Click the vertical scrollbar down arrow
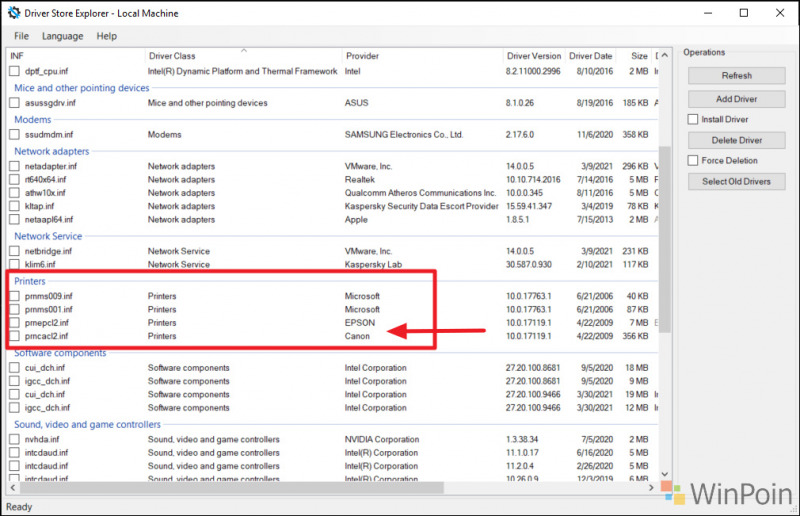Screen dimensions: 800x516 click(x=665, y=474)
